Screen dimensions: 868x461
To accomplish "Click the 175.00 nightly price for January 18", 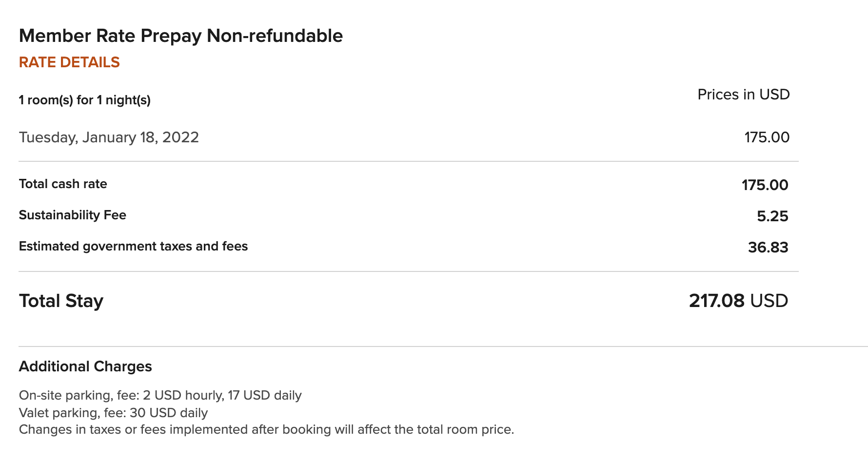I will tap(767, 137).
